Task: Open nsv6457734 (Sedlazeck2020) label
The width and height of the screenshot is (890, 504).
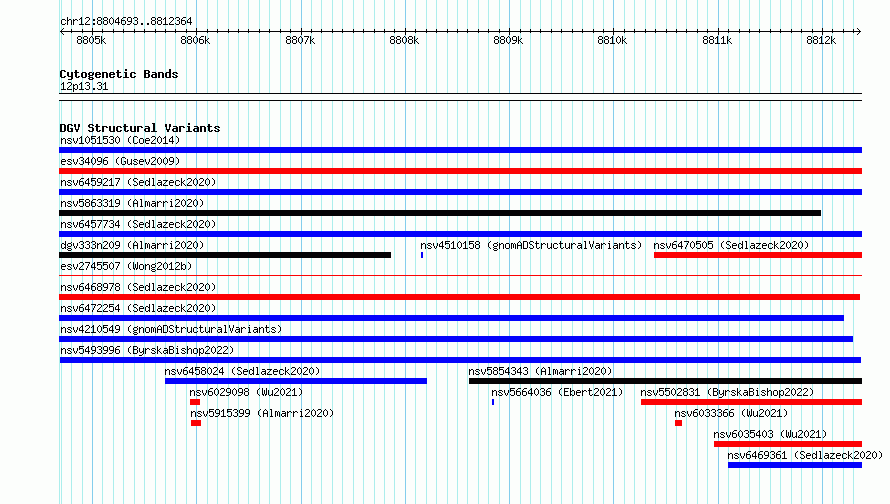Action: 138,224
